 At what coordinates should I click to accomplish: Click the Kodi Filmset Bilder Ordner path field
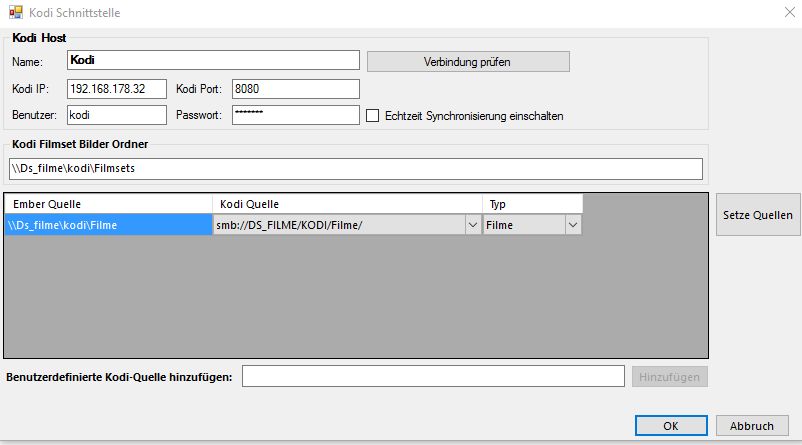click(355, 169)
